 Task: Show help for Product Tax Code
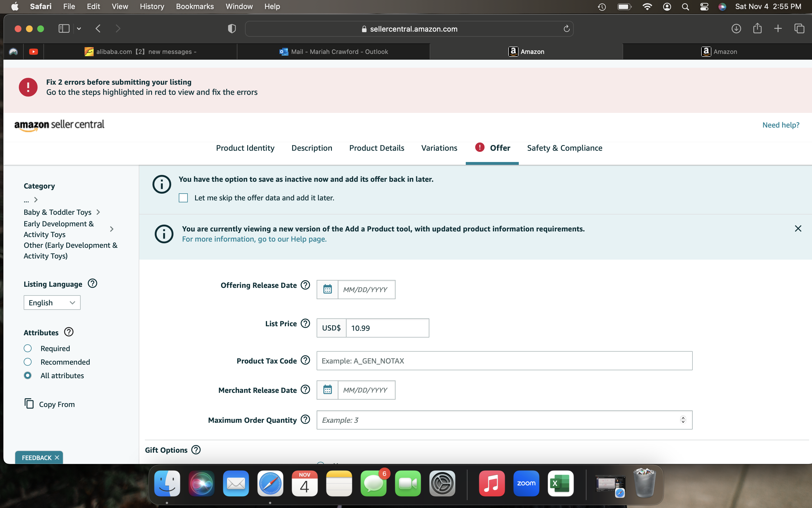tap(305, 360)
